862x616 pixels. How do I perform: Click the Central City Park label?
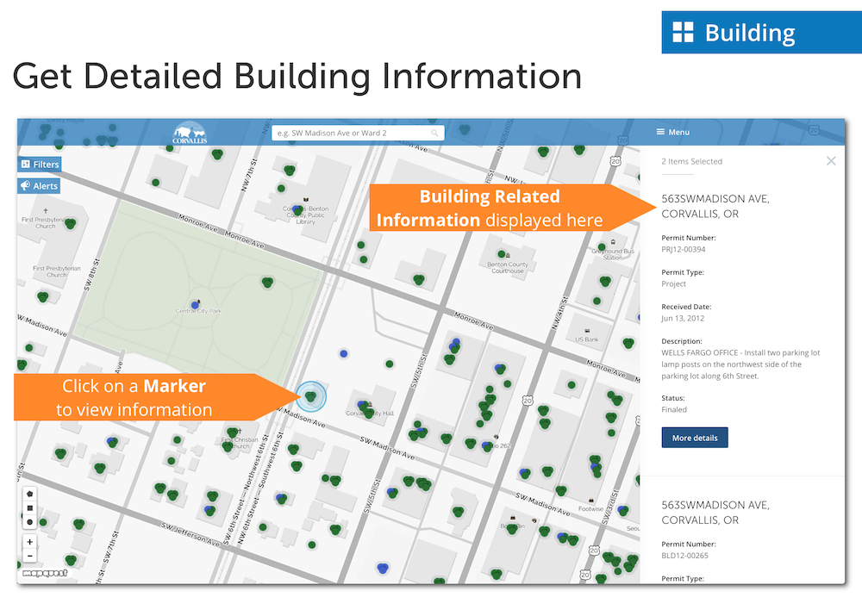coord(198,311)
